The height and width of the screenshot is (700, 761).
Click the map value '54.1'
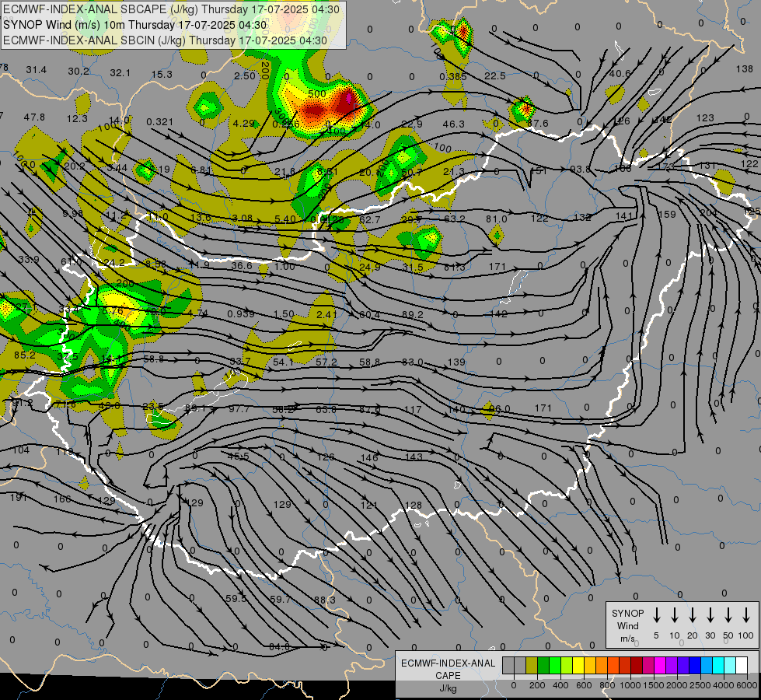click(284, 362)
